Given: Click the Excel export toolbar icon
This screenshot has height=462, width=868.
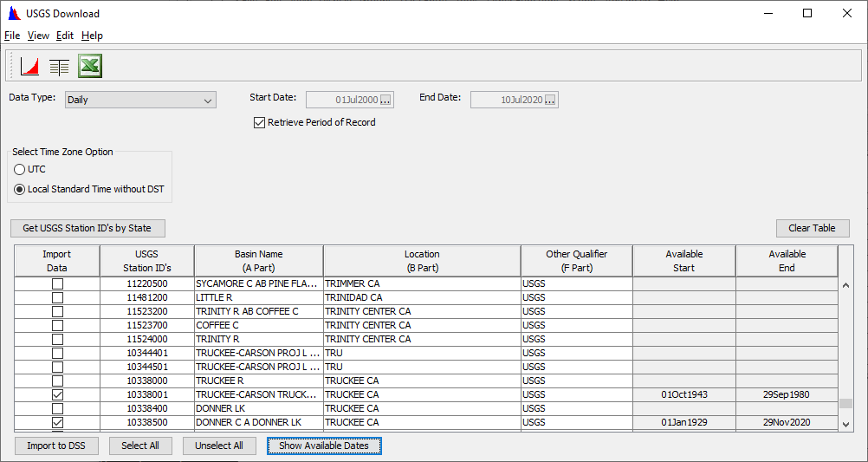Looking at the screenshot, I should point(90,67).
